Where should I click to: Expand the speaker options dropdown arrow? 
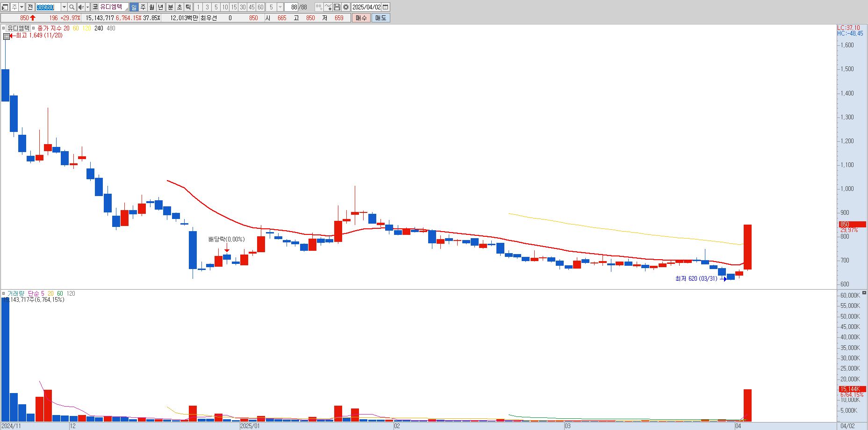tap(87, 7)
